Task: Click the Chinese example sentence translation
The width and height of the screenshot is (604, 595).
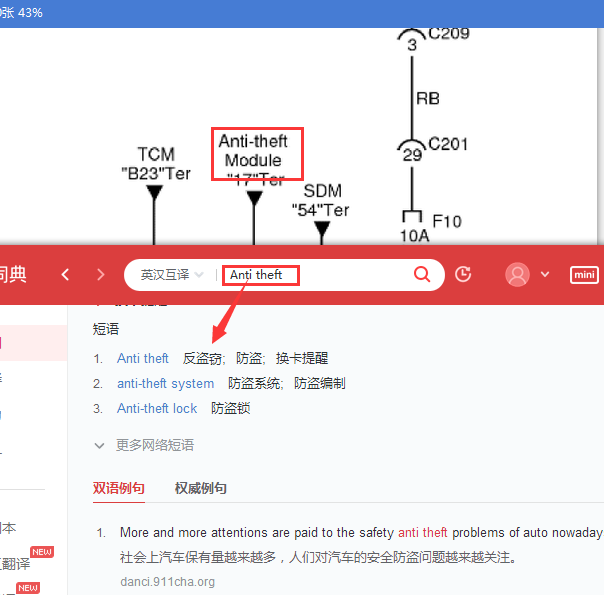Action: click(x=318, y=557)
